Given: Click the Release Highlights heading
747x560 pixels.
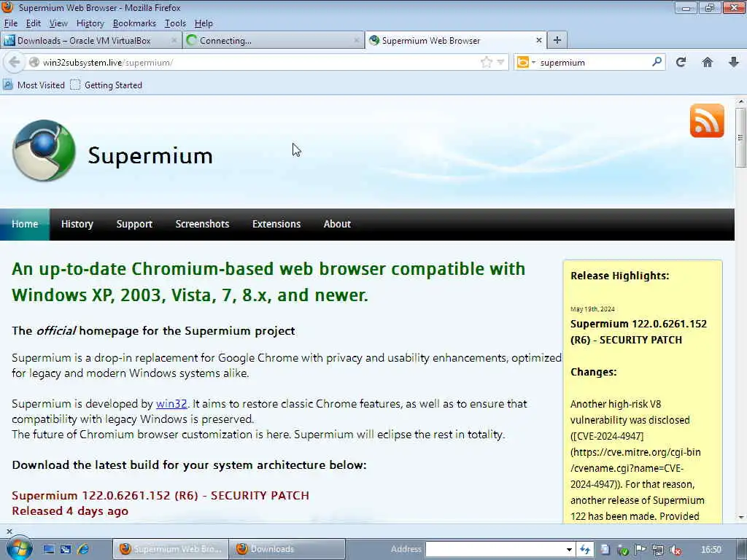Looking at the screenshot, I should click(x=620, y=276).
